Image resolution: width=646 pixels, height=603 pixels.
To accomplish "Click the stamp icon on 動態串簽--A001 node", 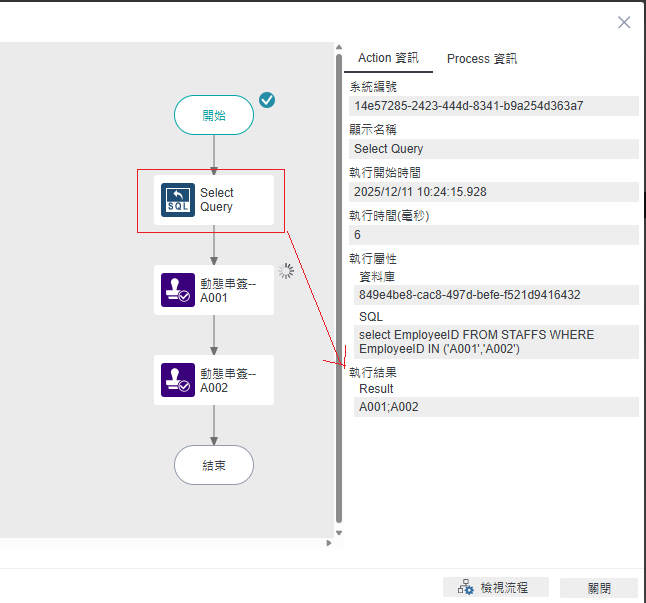I will tap(178, 290).
